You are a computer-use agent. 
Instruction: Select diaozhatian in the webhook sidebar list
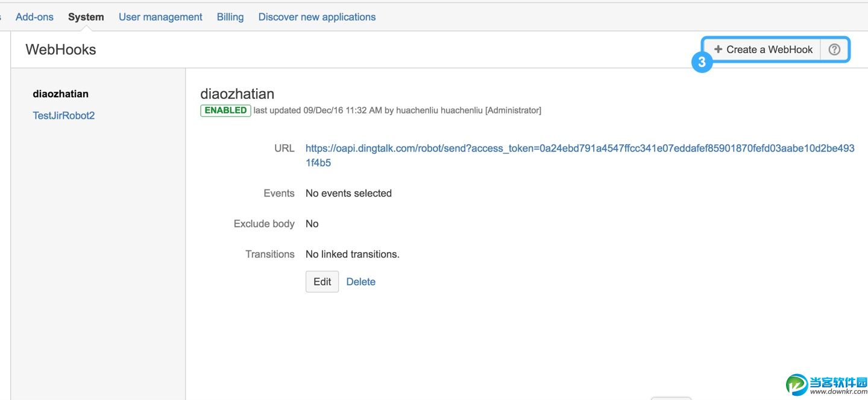(x=60, y=94)
